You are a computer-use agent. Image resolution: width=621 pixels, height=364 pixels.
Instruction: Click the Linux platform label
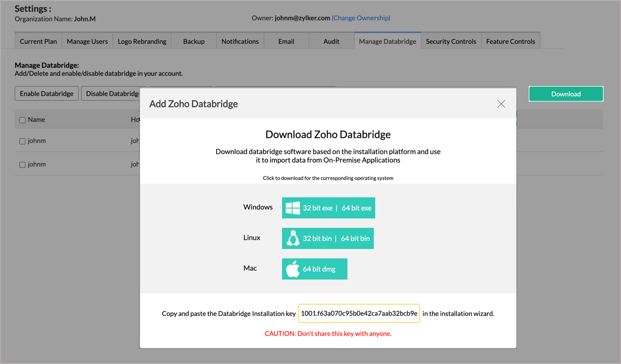coord(251,237)
